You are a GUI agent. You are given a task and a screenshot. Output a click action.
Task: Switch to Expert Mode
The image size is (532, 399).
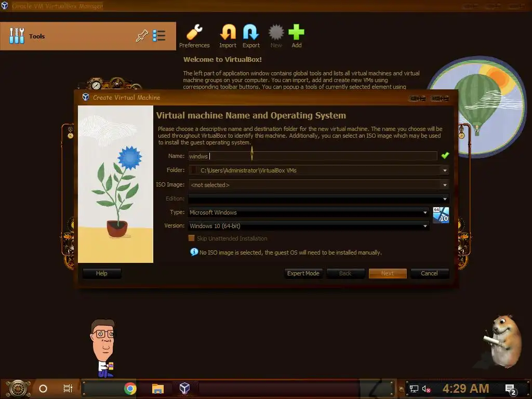303,273
